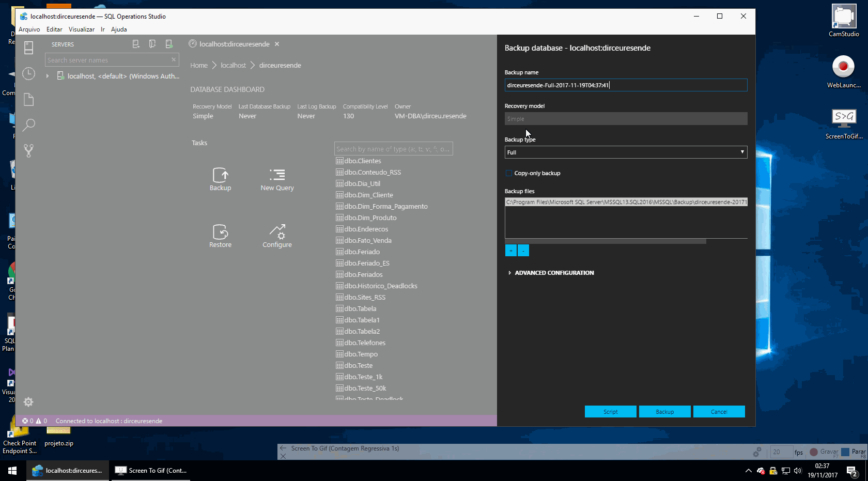Open the Servers view in activity bar

pyautogui.click(x=28, y=48)
